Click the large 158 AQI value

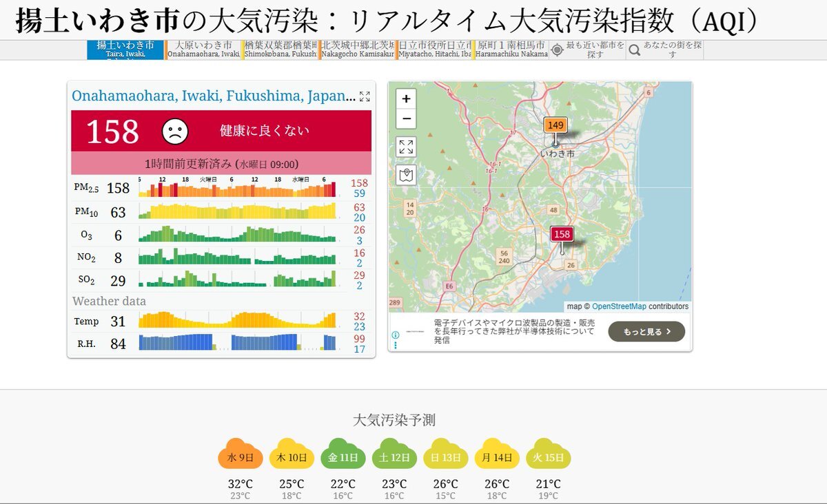[112, 132]
